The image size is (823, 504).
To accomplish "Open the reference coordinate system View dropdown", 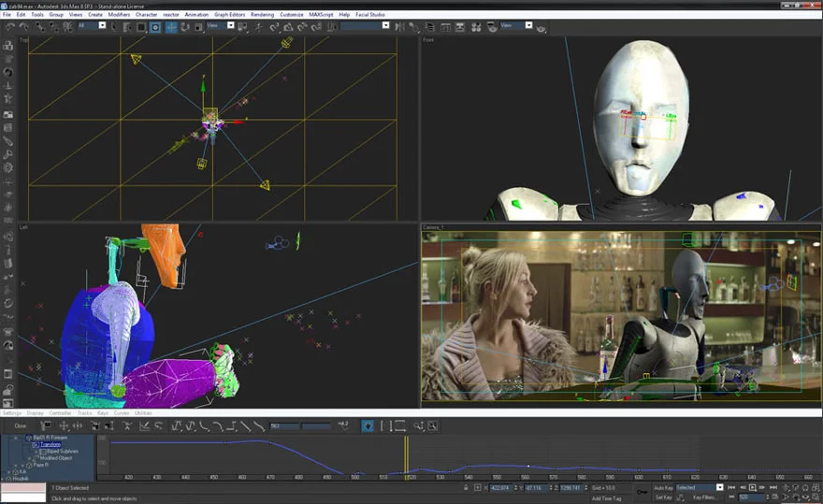I will 221,25.
